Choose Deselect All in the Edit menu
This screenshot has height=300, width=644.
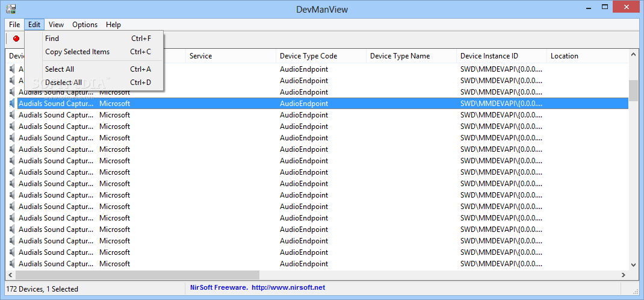tap(94, 83)
